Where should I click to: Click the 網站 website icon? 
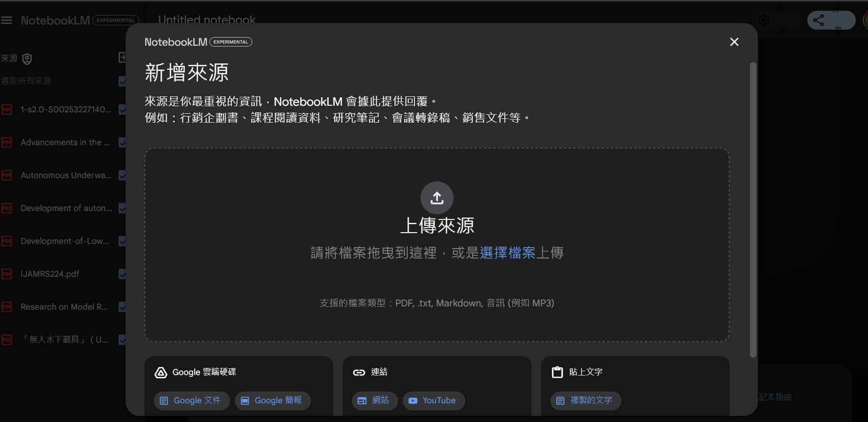(x=362, y=401)
